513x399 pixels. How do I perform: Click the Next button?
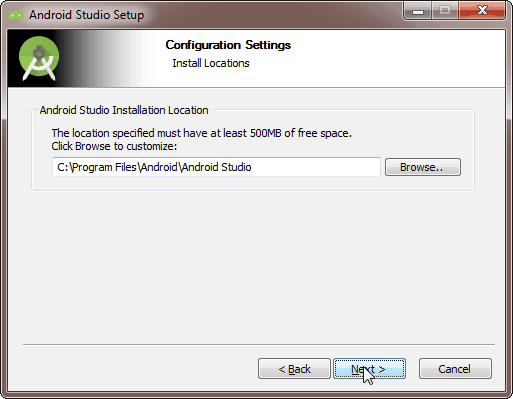(369, 369)
